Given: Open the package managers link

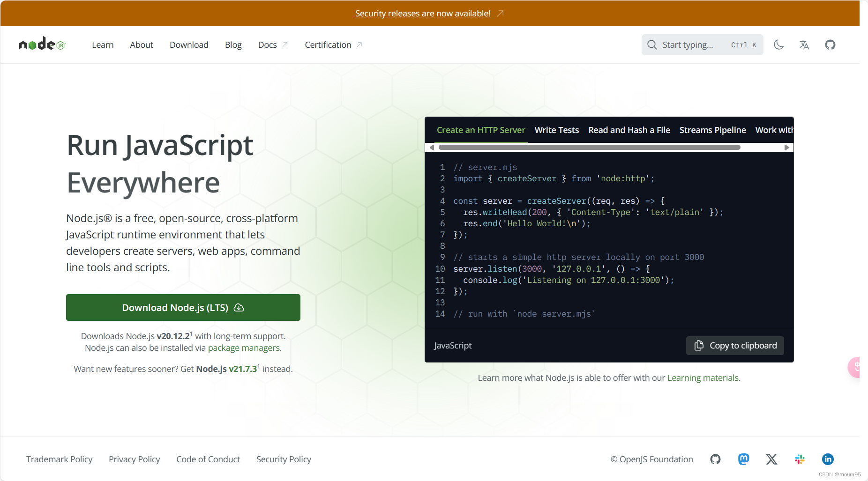Looking at the screenshot, I should pyautogui.click(x=244, y=348).
